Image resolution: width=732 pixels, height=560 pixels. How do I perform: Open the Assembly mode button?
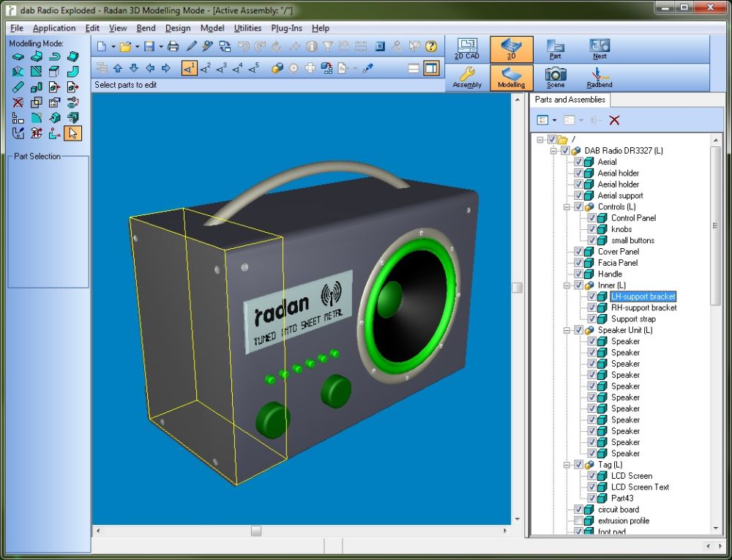467,78
